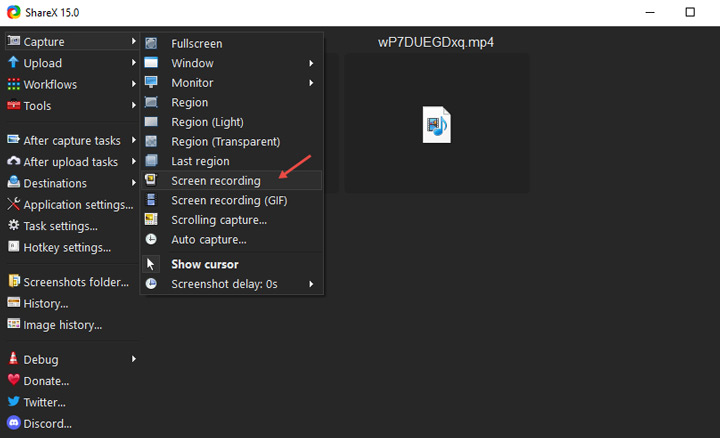The height and width of the screenshot is (438, 720).
Task: Select the wP7DUEGDxq.mp4 file thumbnail
Action: [x=437, y=124]
